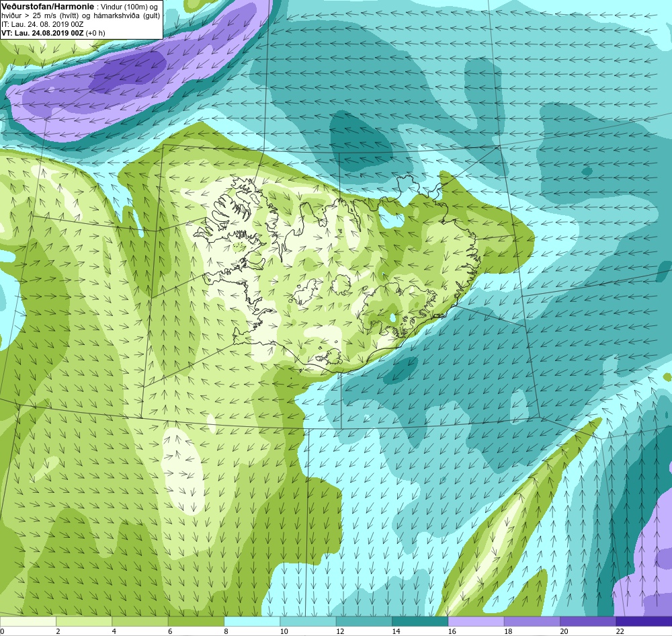Viewport: 672px width, 636px height.
Task: Click the 'Veðurstofan/Harmonie' title text
Action: click(x=46, y=7)
